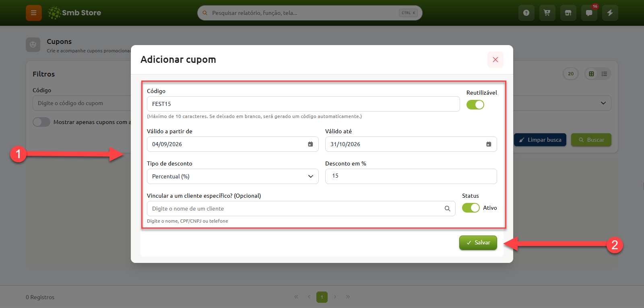Toggle Mostrar apenas cupons filter switch
644x308 pixels.
click(x=41, y=122)
